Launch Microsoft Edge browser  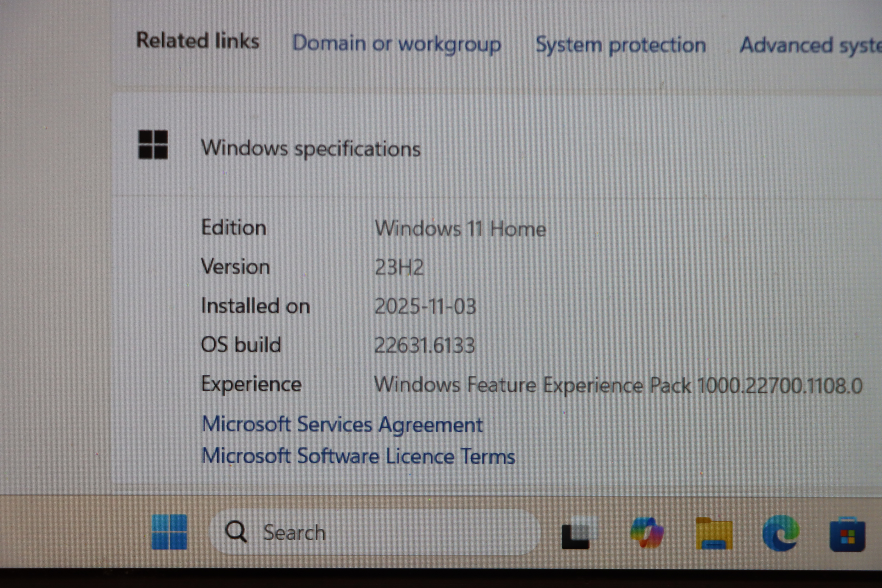[781, 533]
